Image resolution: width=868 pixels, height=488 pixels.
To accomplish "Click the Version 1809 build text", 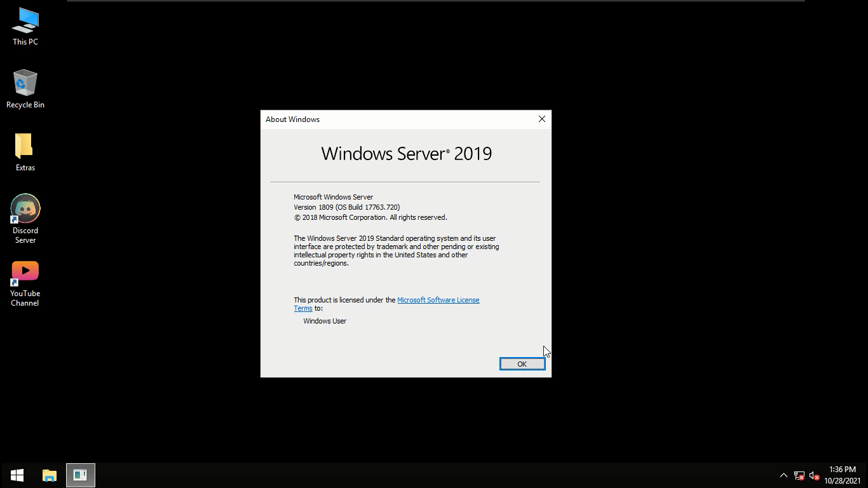I will point(347,207).
